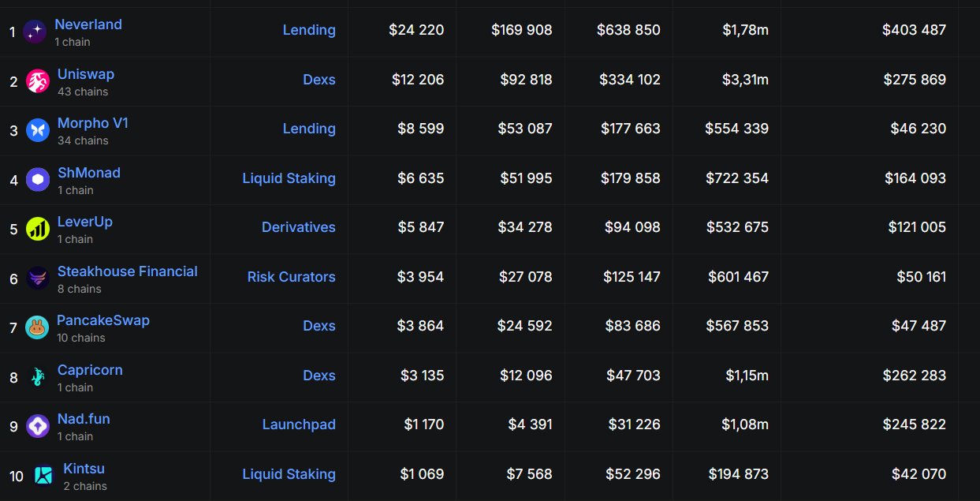The image size is (980, 501).
Task: Open Derivatives category in LeverUp row
Action: pos(299,227)
